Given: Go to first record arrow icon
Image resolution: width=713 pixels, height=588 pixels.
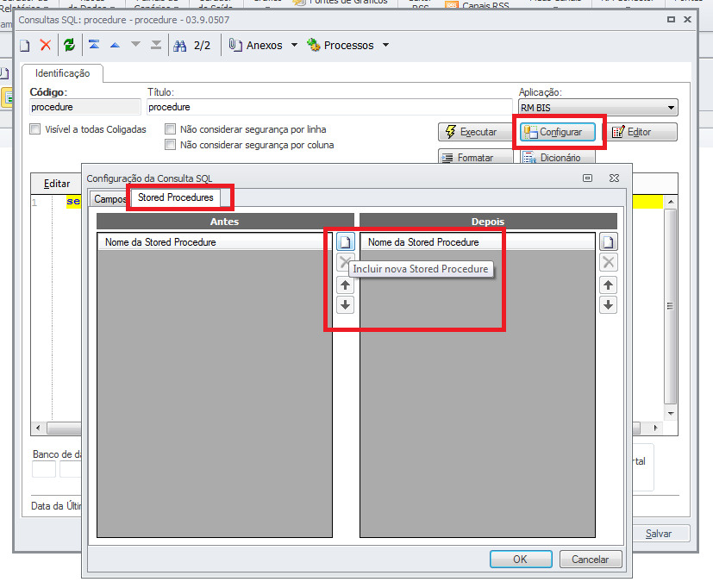Looking at the screenshot, I should tap(94, 45).
